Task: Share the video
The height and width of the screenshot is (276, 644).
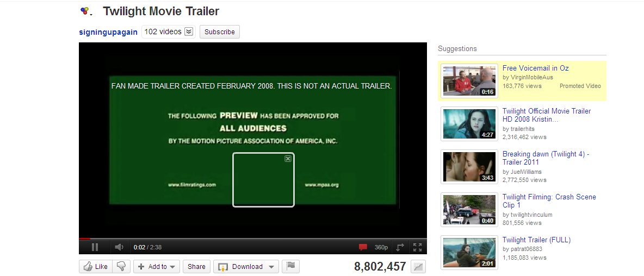Action: tap(196, 267)
